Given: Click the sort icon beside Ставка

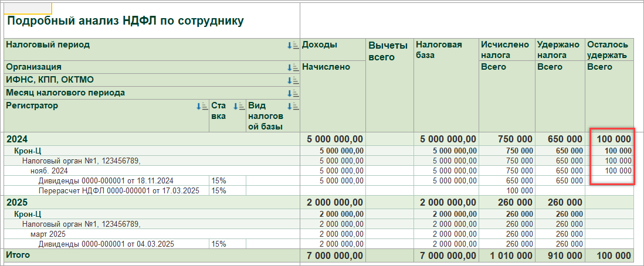Looking at the screenshot, I should [239, 106].
